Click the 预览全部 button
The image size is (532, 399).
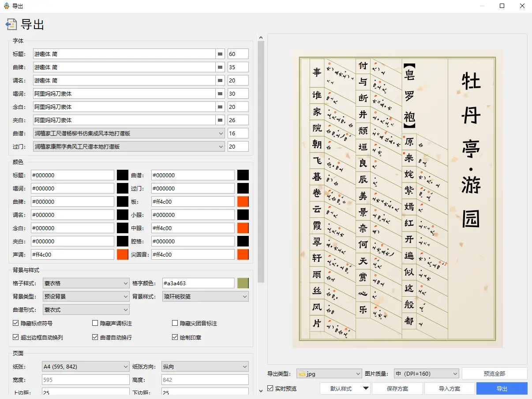pos(494,374)
